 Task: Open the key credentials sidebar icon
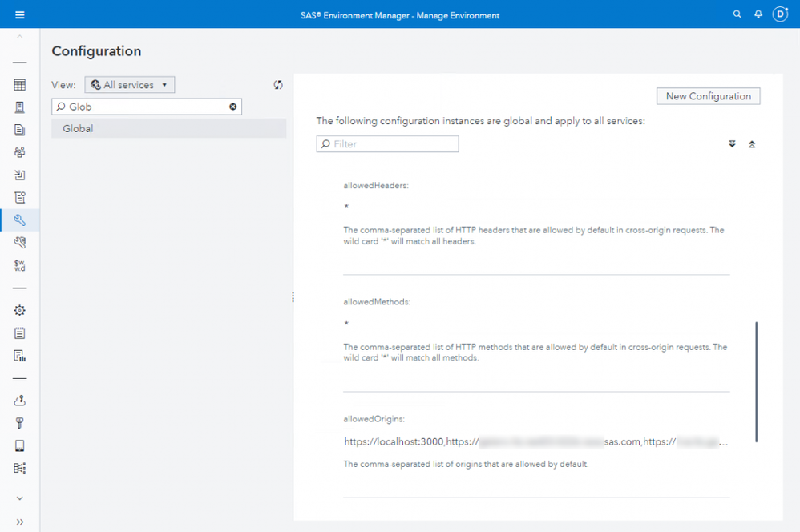tap(20, 423)
